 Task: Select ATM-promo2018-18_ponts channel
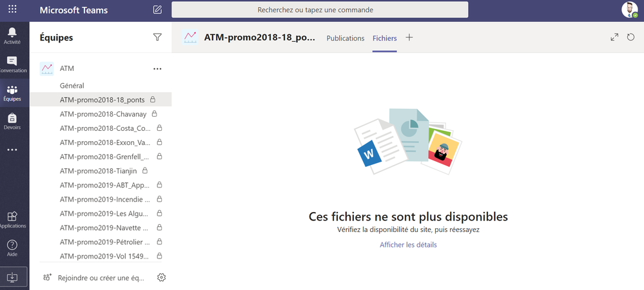[x=101, y=99]
